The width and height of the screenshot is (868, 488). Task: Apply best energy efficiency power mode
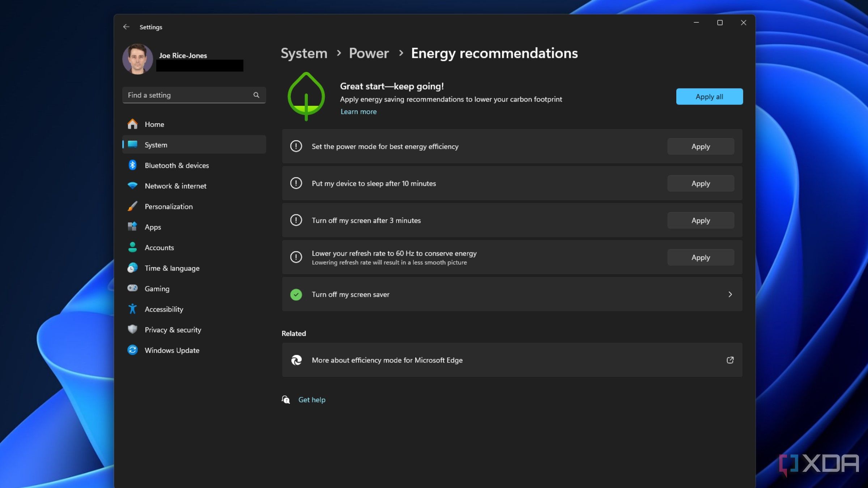coord(701,146)
